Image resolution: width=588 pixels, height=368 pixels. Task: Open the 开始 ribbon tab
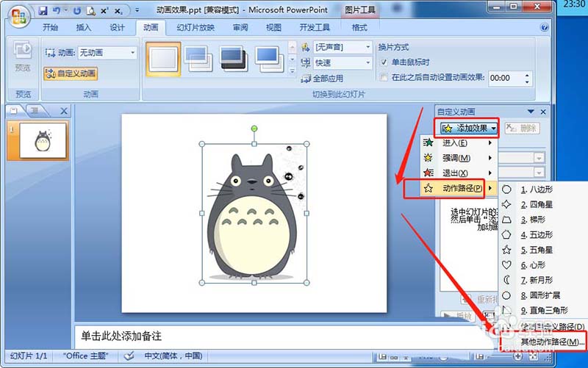click(x=50, y=27)
